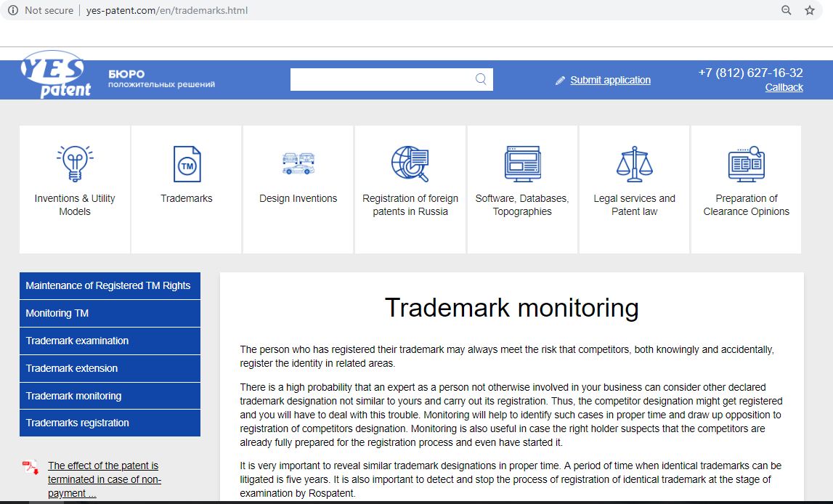Click Software, Databases, Topographies label

click(x=522, y=205)
